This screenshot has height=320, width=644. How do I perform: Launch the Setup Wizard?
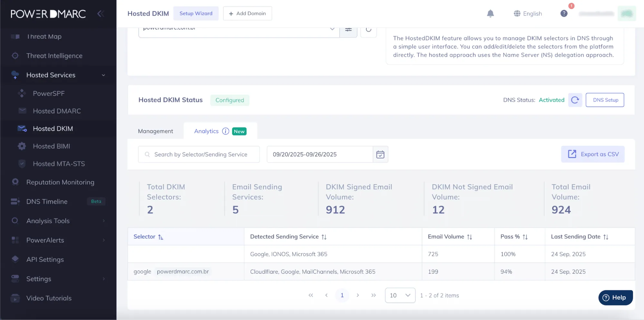click(x=196, y=14)
